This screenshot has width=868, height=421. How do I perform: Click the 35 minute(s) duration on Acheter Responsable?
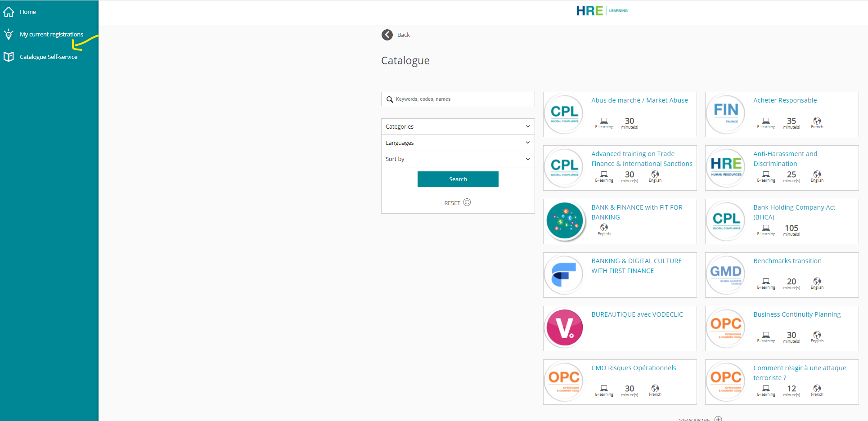792,123
